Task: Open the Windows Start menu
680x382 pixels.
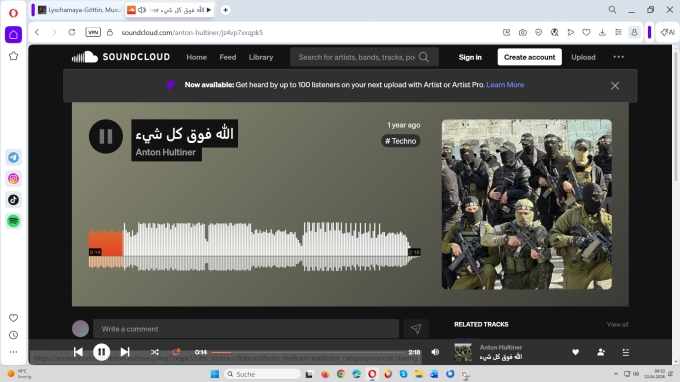Action: tap(215, 374)
